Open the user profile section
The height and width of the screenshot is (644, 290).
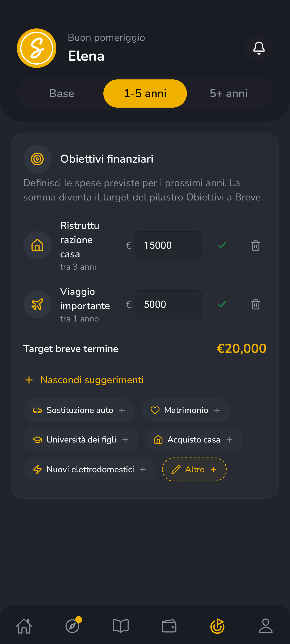tap(266, 626)
